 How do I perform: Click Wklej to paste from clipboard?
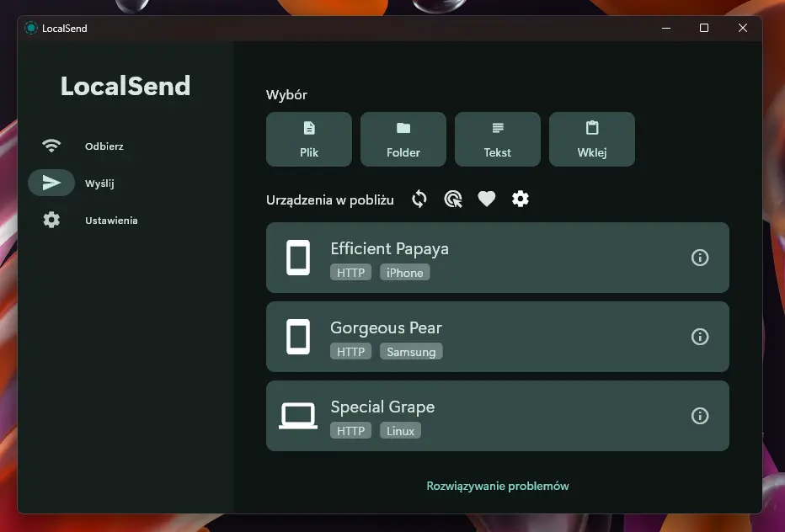click(x=592, y=139)
